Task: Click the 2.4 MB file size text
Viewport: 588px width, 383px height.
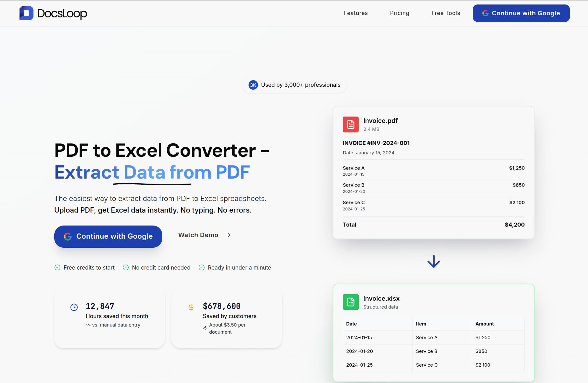Action: click(x=371, y=129)
